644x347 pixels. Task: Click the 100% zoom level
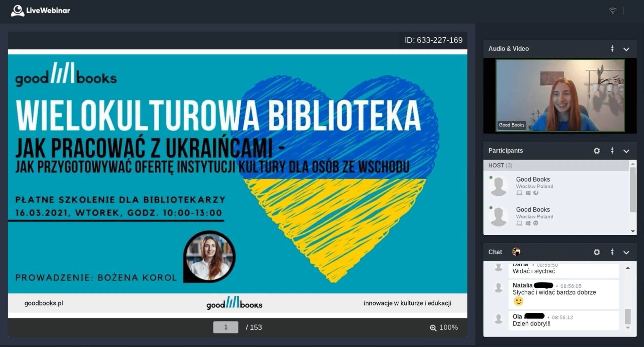tap(448, 327)
